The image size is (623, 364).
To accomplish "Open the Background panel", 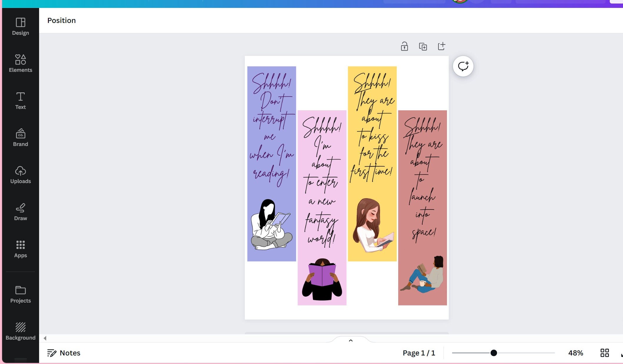I will point(20,331).
